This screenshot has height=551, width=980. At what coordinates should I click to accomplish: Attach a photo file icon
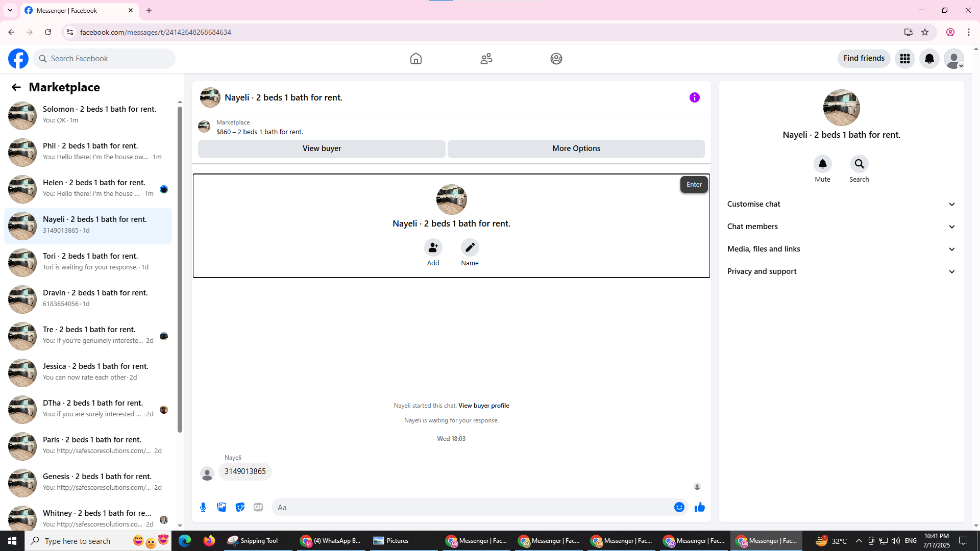(x=222, y=508)
